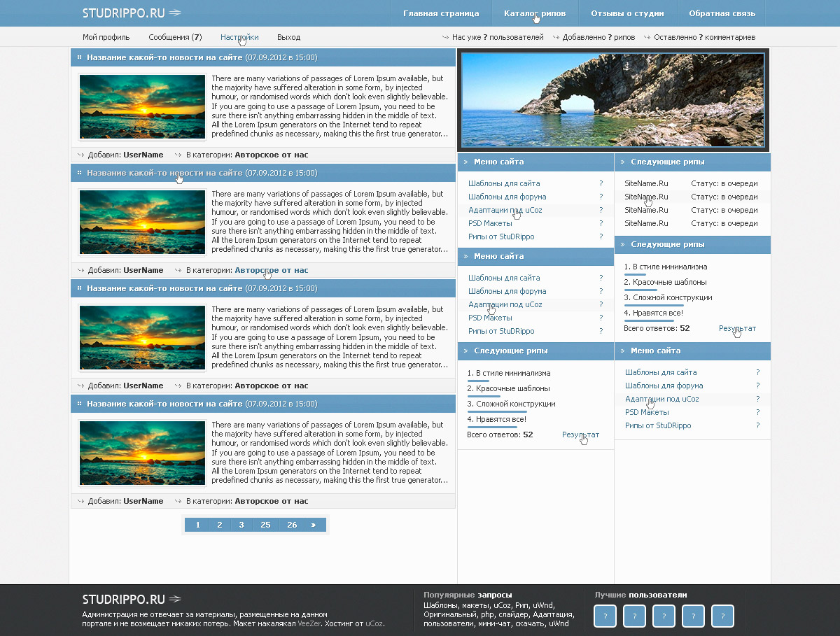This screenshot has height=636, width=840.
Task: Jump to pagination page 26
Action: coord(292,525)
